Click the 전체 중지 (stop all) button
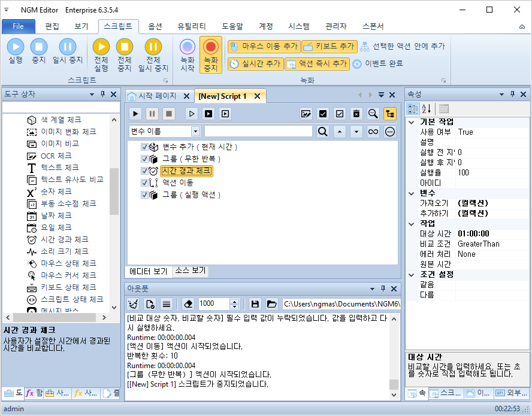Image resolution: width=532 pixels, height=416 pixels. (125, 55)
